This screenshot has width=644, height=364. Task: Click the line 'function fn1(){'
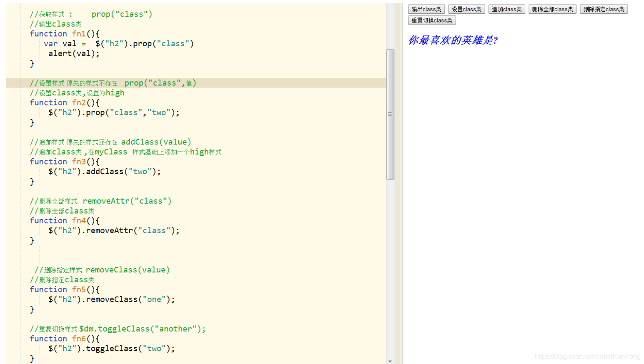(x=65, y=34)
